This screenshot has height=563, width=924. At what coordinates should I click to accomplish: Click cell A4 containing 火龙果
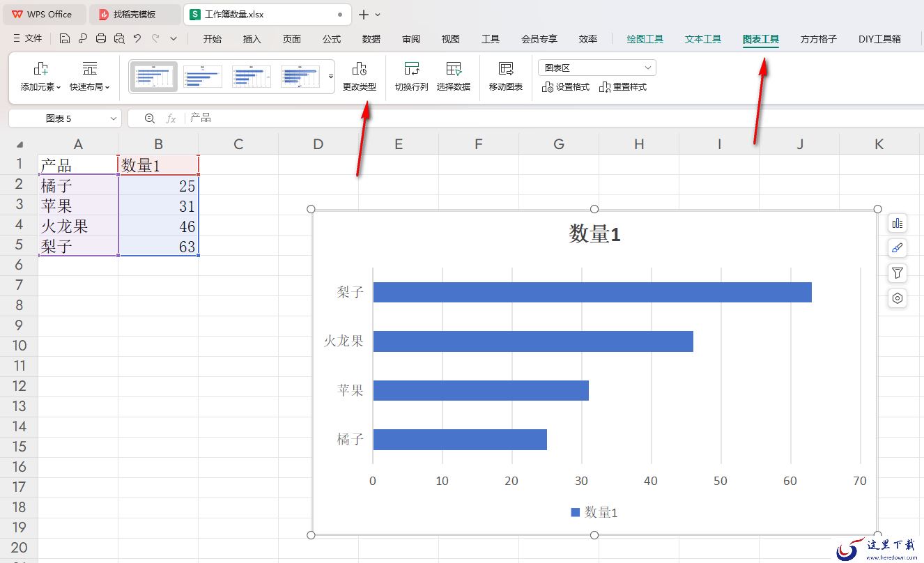pos(78,226)
